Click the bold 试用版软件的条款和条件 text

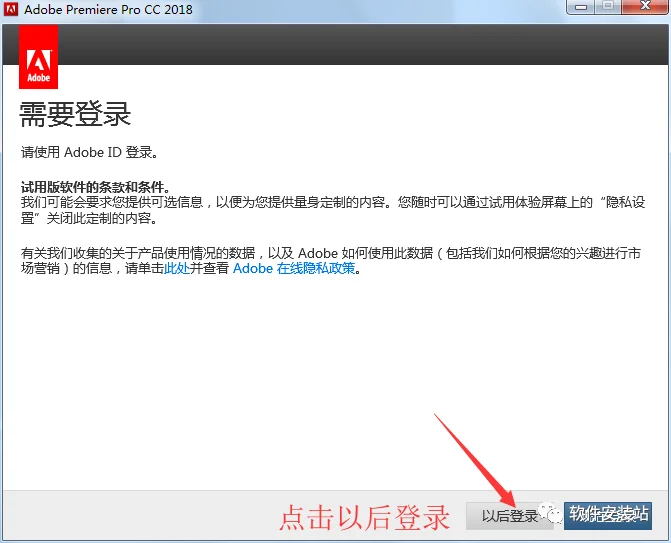click(96, 187)
